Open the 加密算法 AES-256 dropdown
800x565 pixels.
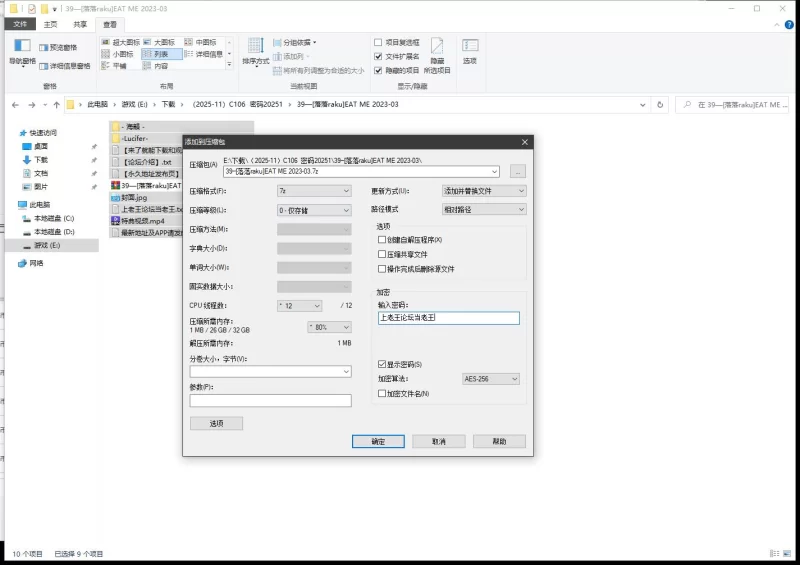coord(490,379)
